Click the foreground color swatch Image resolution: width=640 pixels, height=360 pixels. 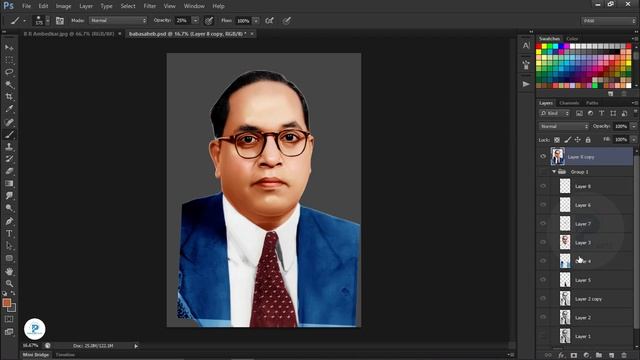point(7,302)
